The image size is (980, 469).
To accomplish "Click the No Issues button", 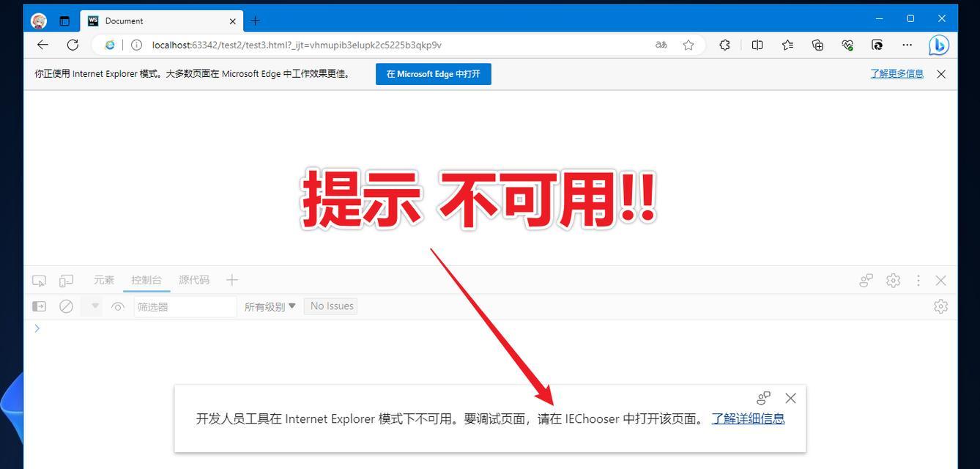I will point(332,306).
